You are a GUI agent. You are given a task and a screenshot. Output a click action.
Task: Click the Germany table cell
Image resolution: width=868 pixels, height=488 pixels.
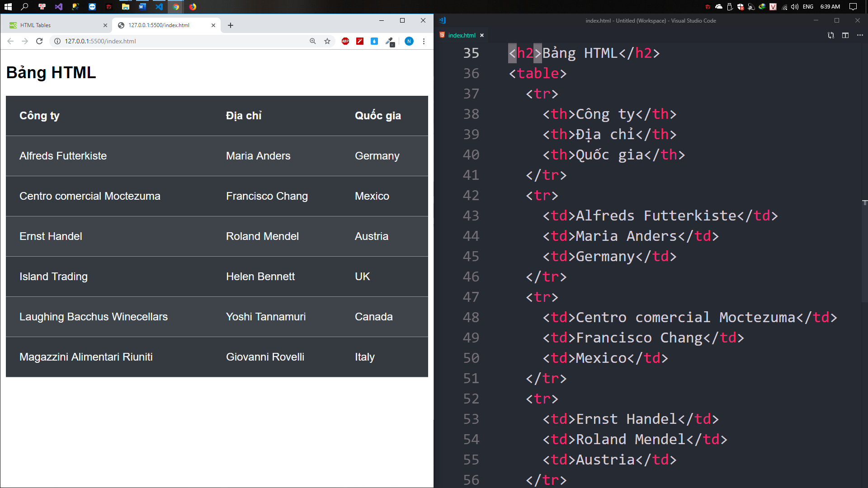[377, 156]
